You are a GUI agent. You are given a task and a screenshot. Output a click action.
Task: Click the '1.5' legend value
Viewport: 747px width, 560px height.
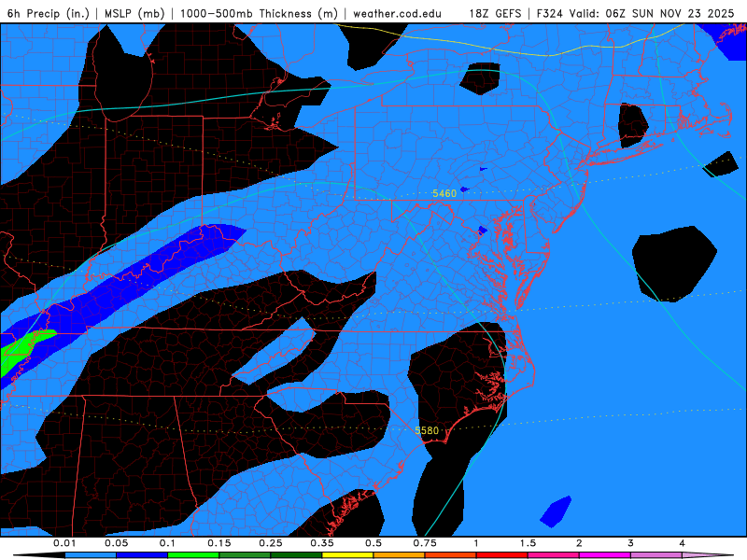click(x=528, y=543)
